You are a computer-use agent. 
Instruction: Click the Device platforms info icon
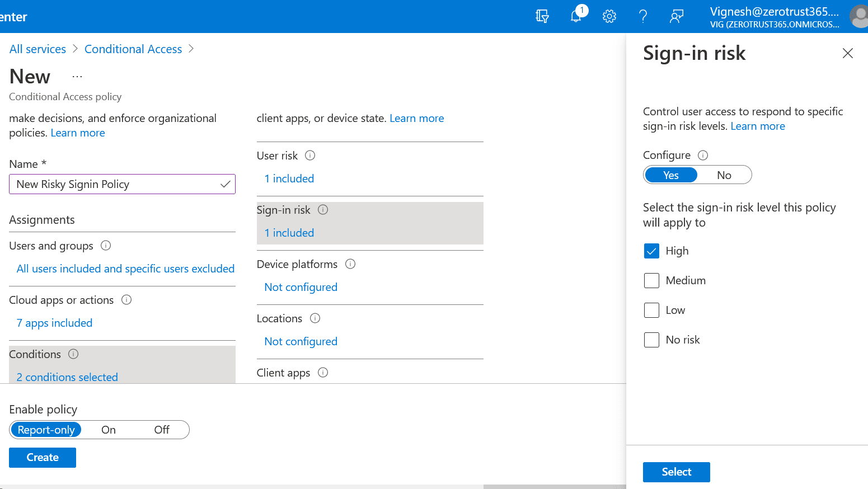[350, 264]
